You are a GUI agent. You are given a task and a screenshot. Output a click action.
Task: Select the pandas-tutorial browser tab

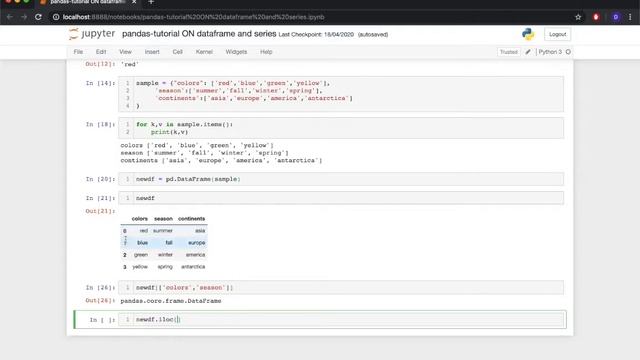pyautogui.click(x=88, y=2)
